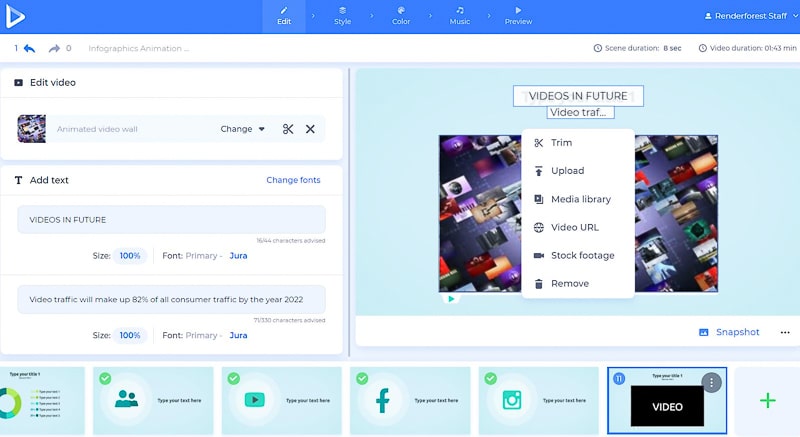Open the three-dots more options in preview
Viewport: 800px width, 437px height.
(785, 332)
